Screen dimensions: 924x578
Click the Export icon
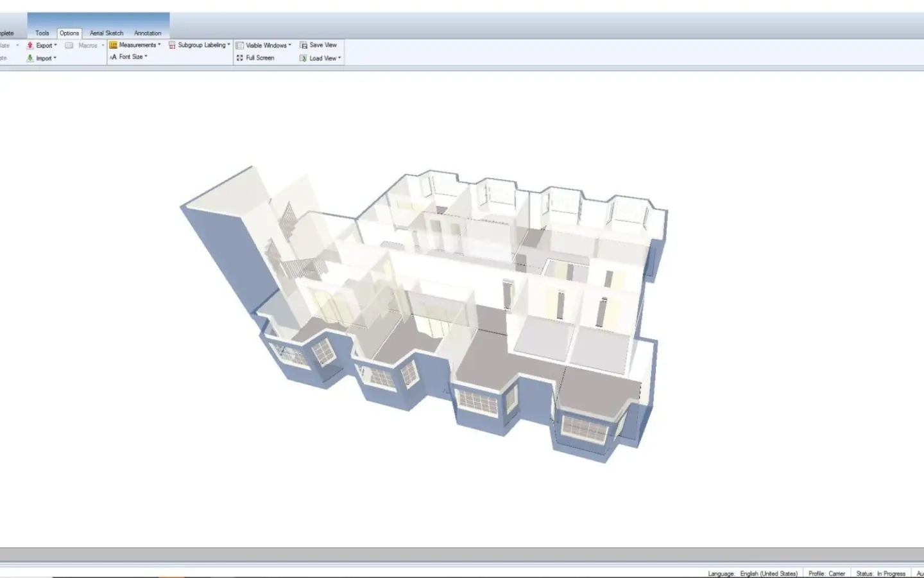(x=30, y=46)
